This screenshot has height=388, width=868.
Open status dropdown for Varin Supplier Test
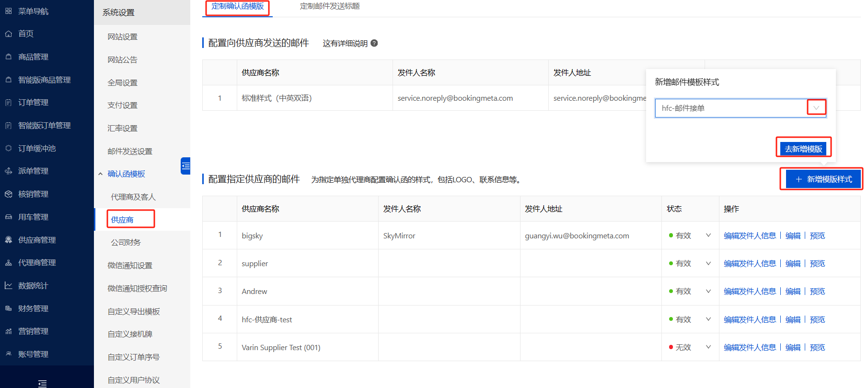click(x=708, y=347)
